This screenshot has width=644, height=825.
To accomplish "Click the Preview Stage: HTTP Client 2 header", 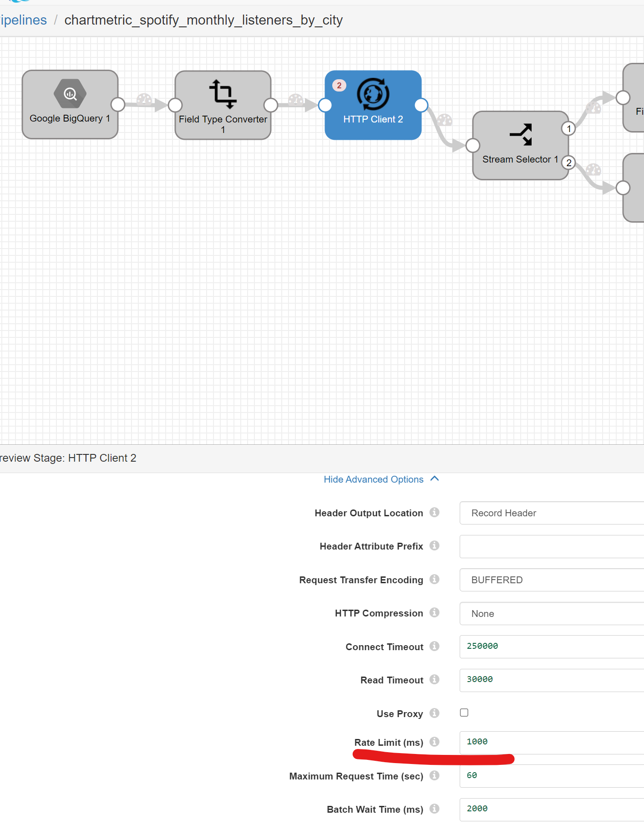I will click(68, 458).
